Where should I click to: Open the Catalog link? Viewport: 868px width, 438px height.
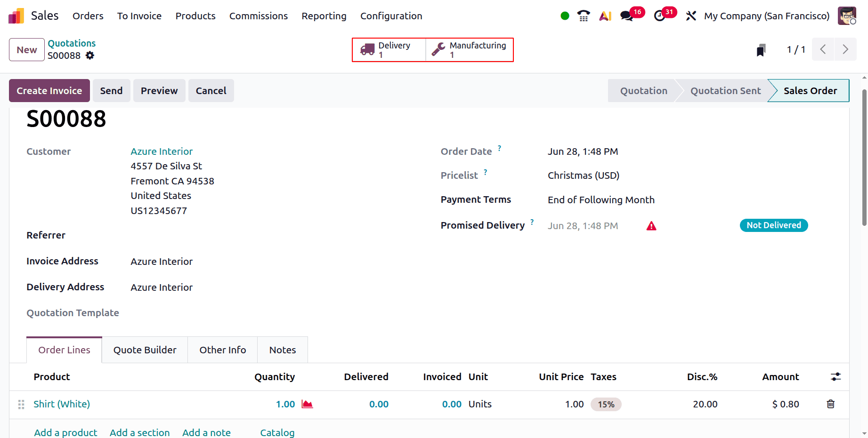(277, 432)
